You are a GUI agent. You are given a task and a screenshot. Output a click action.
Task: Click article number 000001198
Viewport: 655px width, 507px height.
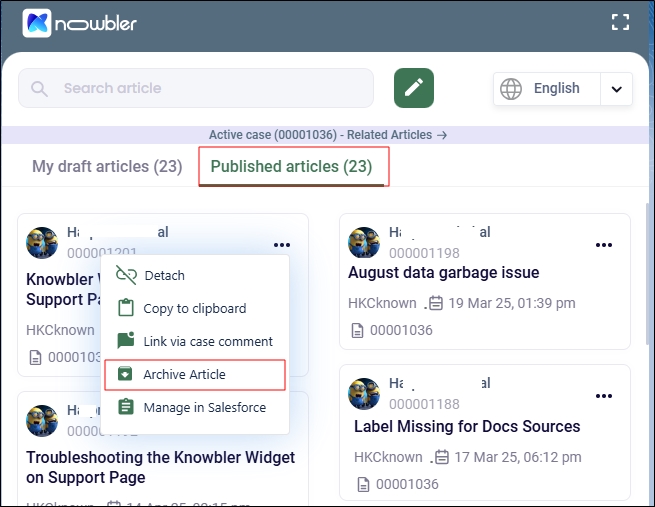(x=424, y=253)
